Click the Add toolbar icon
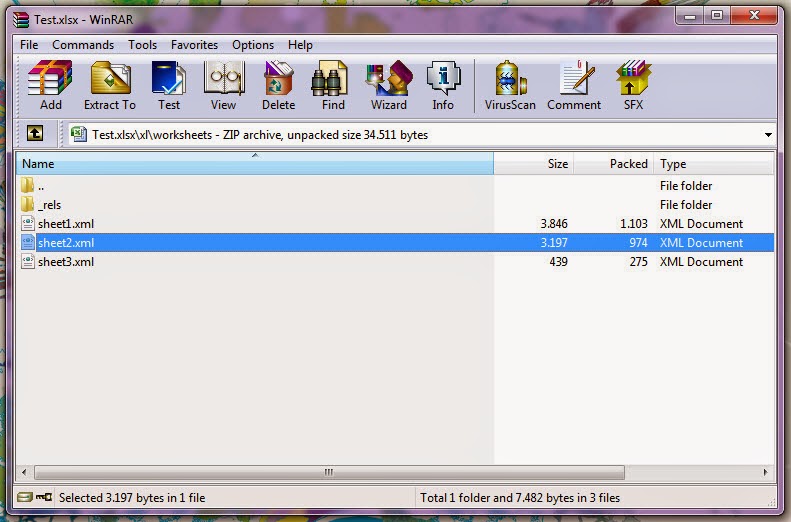The width and height of the screenshot is (791, 522). [x=50, y=85]
